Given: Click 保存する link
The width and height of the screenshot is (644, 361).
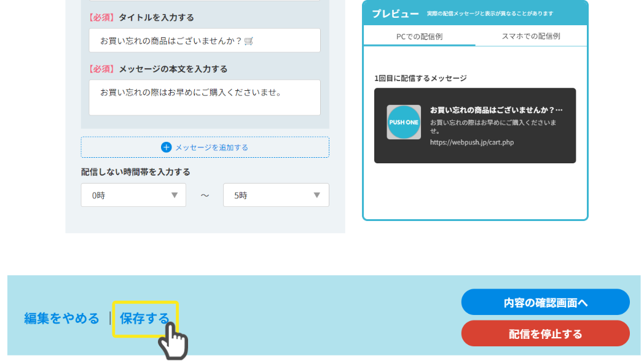Looking at the screenshot, I should click(x=144, y=319).
